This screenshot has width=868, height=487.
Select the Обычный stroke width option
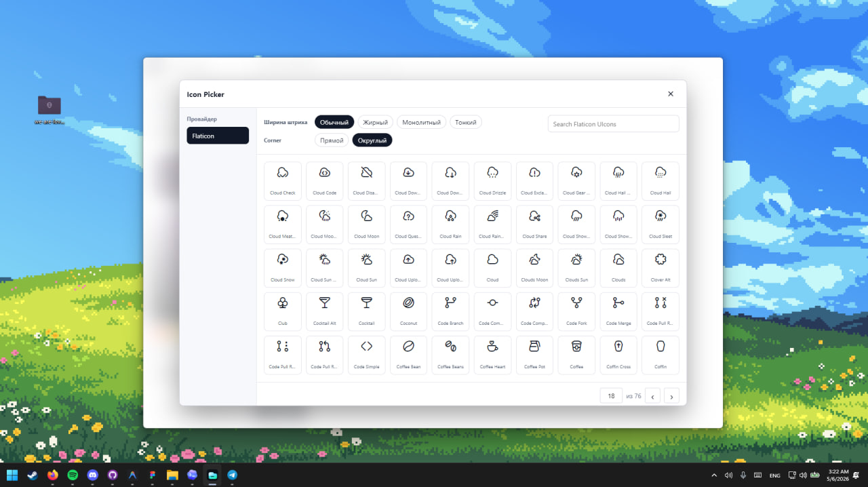tap(334, 122)
